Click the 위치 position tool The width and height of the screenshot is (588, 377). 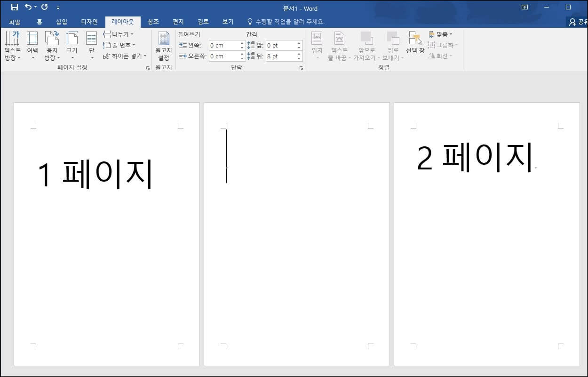317,46
